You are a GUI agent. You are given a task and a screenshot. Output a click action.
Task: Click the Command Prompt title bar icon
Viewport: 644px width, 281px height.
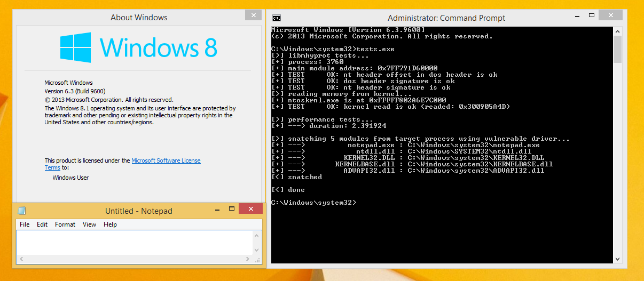[x=277, y=18]
